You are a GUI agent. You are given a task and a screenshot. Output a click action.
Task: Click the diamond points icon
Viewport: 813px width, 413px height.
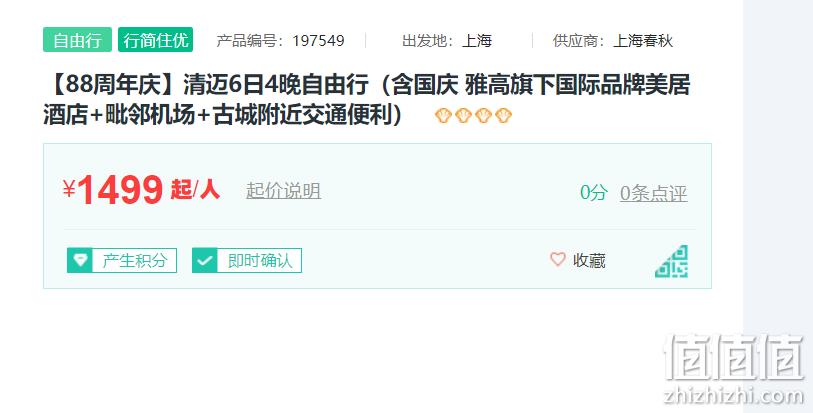[80, 260]
